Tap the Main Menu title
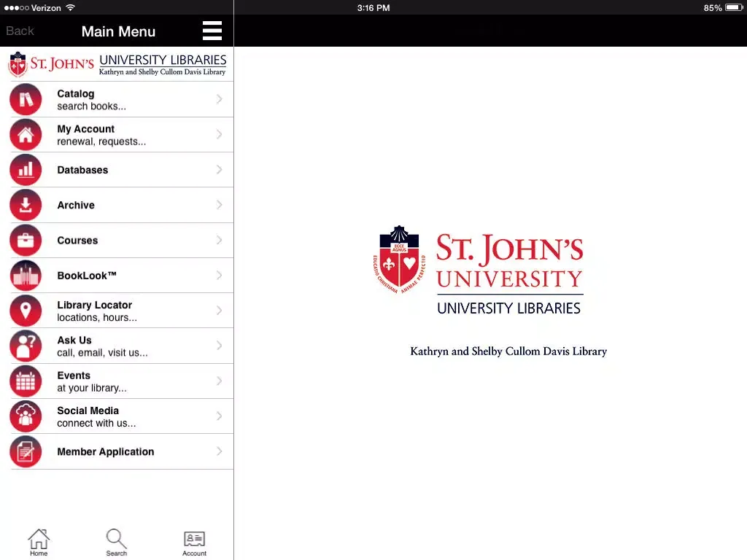747x560 pixels. click(x=118, y=31)
